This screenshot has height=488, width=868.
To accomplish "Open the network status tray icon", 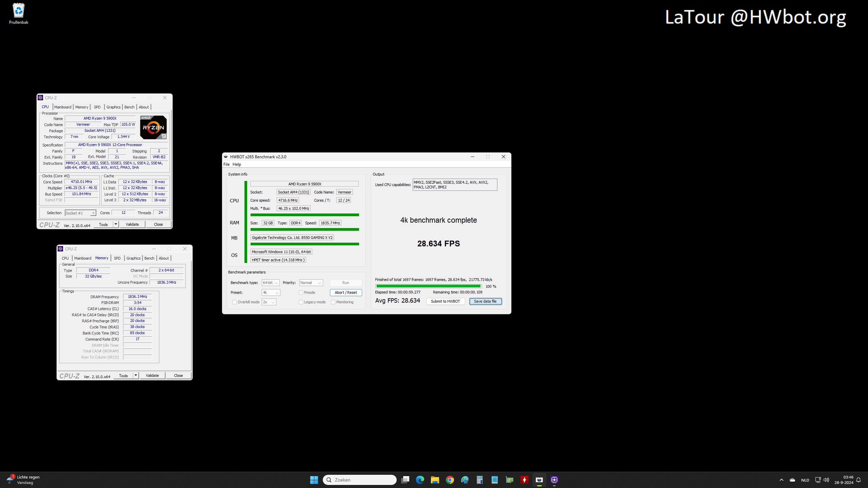I will (818, 480).
